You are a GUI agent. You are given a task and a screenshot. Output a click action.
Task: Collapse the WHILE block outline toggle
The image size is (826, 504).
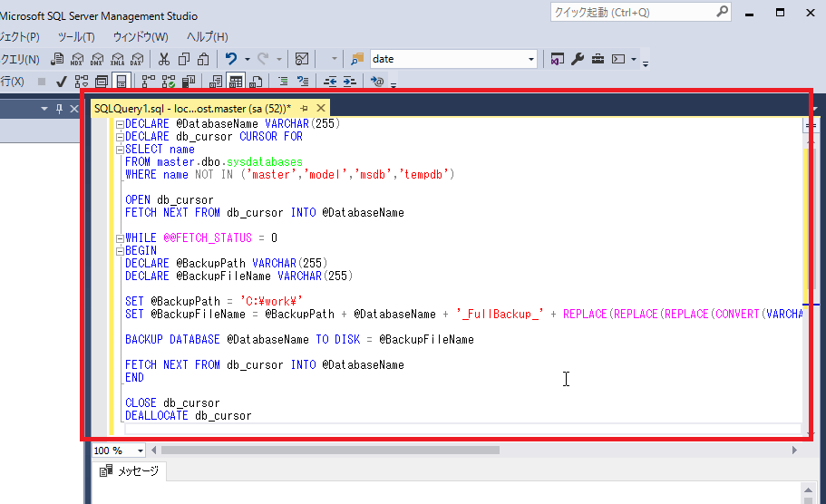point(120,238)
